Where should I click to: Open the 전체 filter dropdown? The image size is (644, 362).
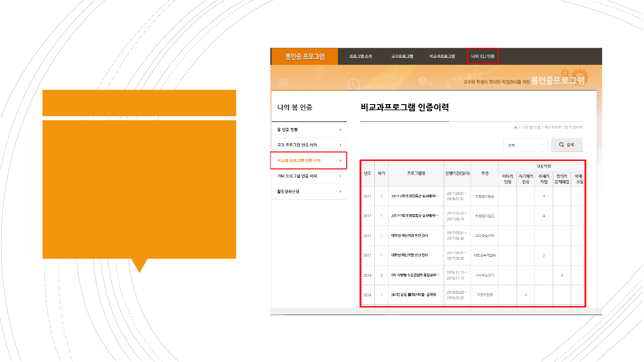[525, 145]
